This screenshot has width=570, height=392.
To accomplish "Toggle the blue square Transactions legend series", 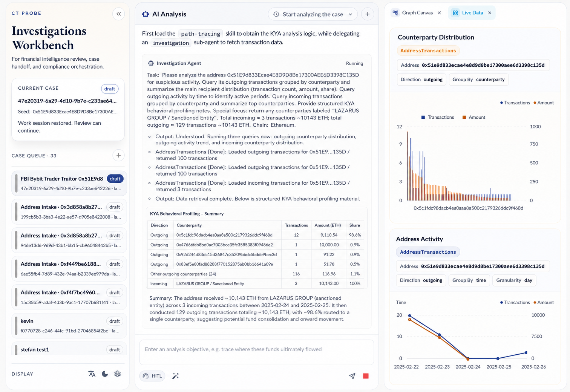I will 438,117.
